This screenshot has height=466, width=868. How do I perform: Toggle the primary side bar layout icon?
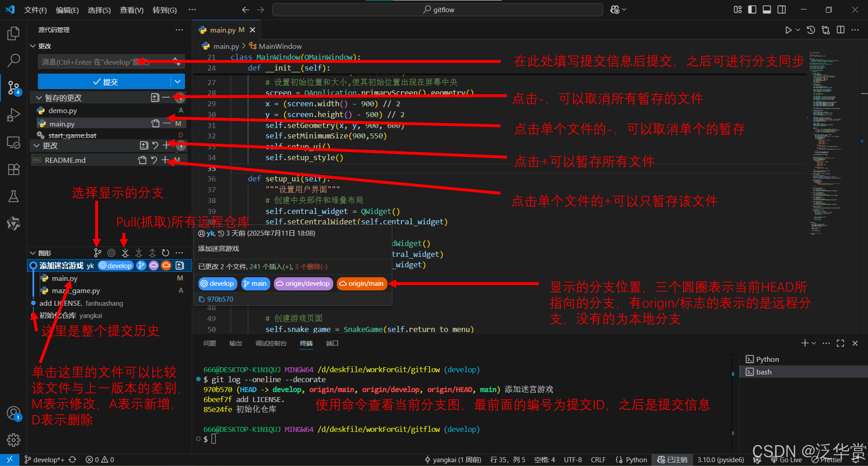752,9
